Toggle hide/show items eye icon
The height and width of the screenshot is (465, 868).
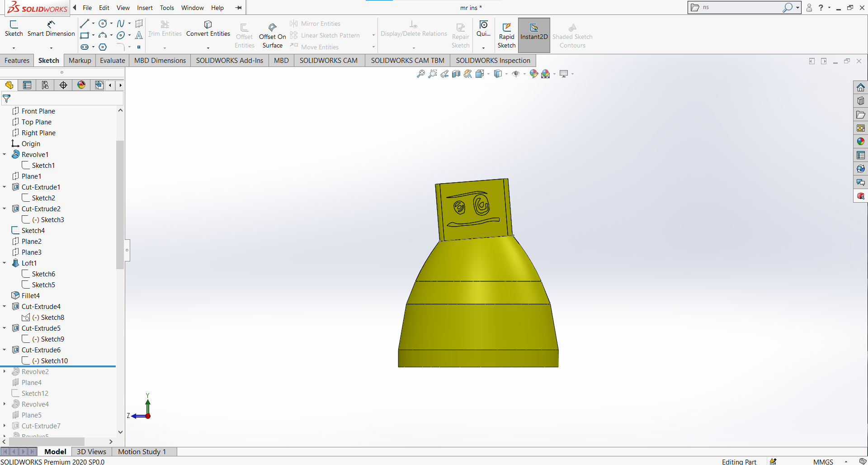(x=517, y=74)
